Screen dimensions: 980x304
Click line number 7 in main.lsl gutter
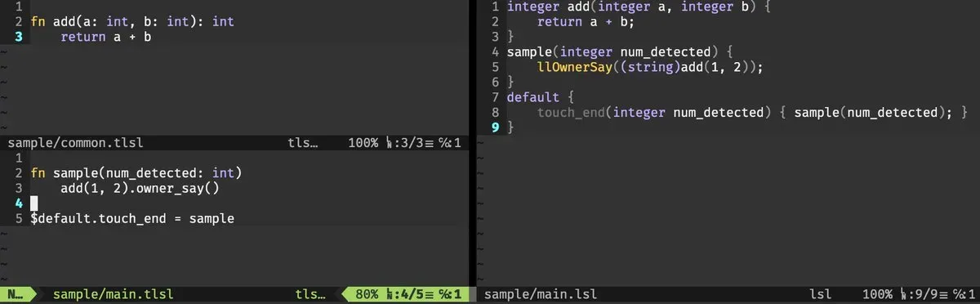pos(495,97)
